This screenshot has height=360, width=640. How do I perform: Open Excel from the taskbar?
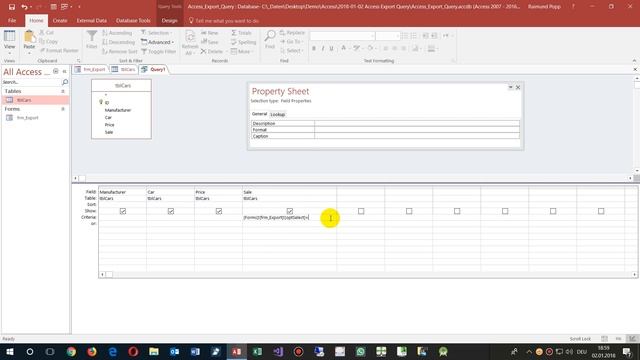(257, 351)
